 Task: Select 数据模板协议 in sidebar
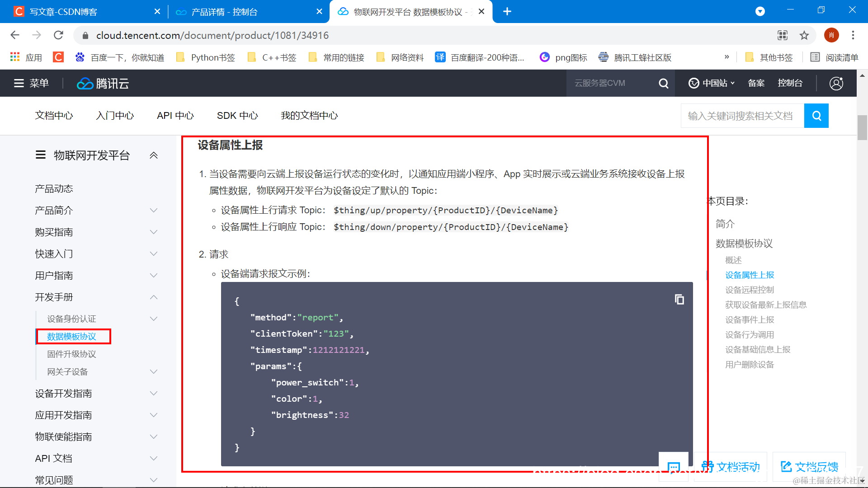pyautogui.click(x=72, y=337)
